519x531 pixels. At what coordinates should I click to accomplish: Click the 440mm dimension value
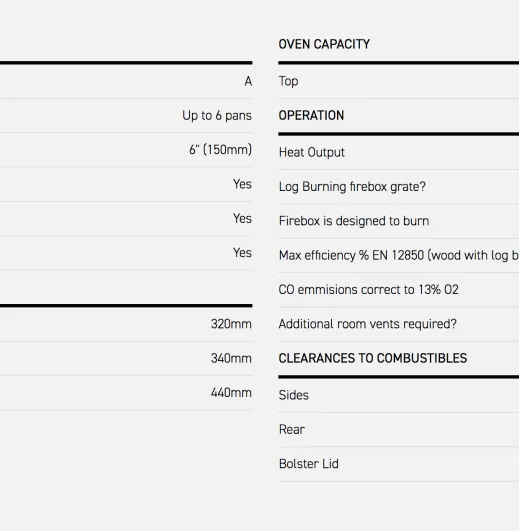[x=231, y=393]
